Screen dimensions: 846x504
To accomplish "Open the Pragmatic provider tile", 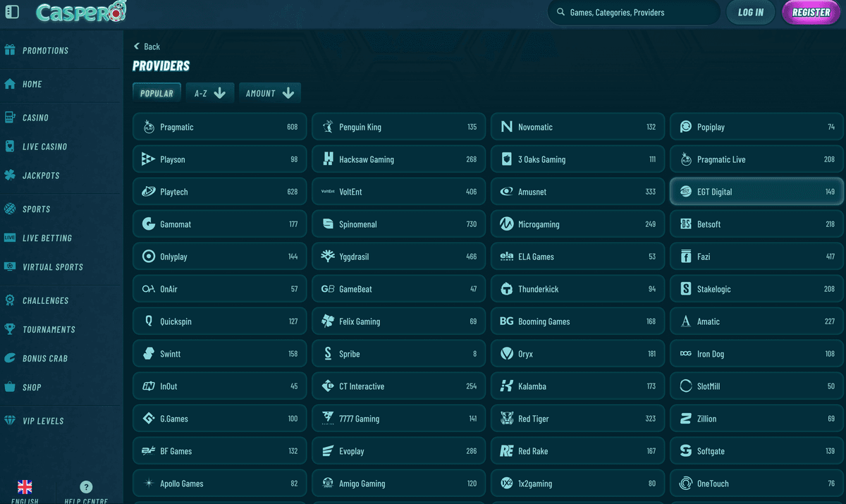I will [220, 128].
